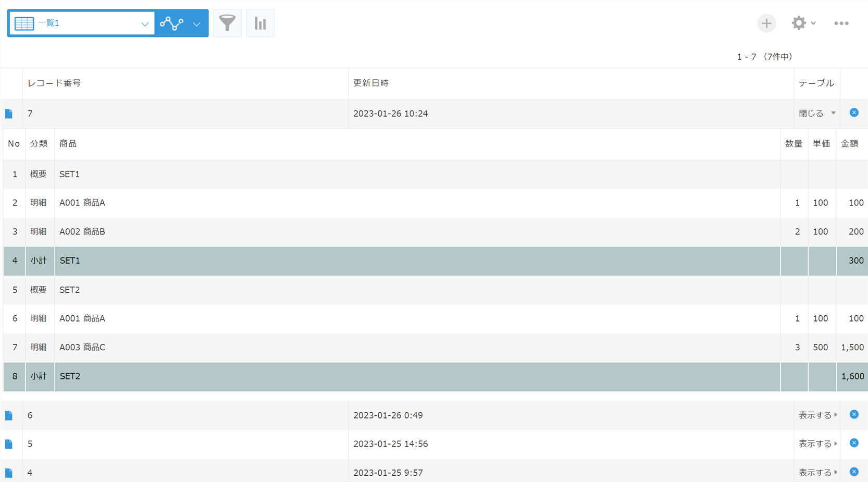Open the 一覧1 view selector dropdown
This screenshot has height=482, width=868.
coord(82,23)
